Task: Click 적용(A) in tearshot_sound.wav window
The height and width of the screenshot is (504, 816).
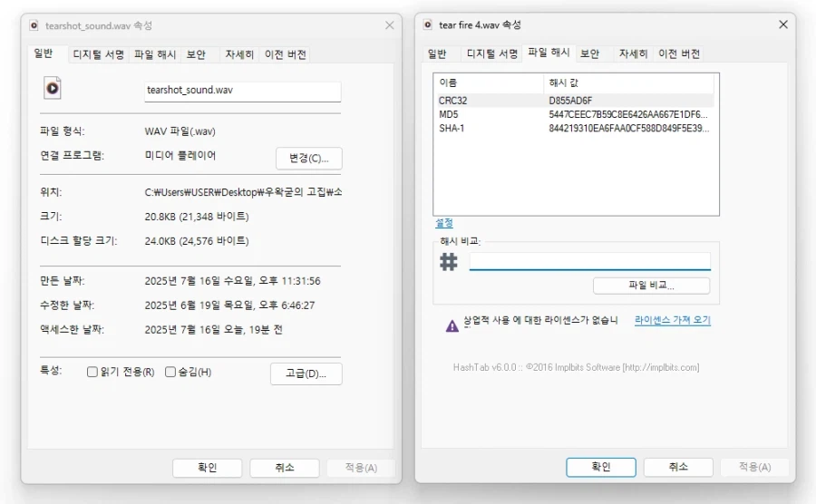Action: [361, 468]
